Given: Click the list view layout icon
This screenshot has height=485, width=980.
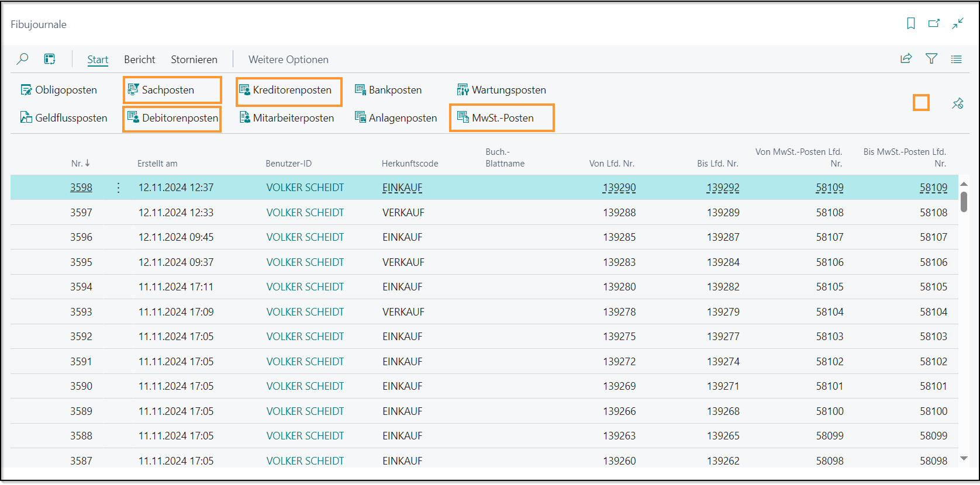Looking at the screenshot, I should 957,59.
